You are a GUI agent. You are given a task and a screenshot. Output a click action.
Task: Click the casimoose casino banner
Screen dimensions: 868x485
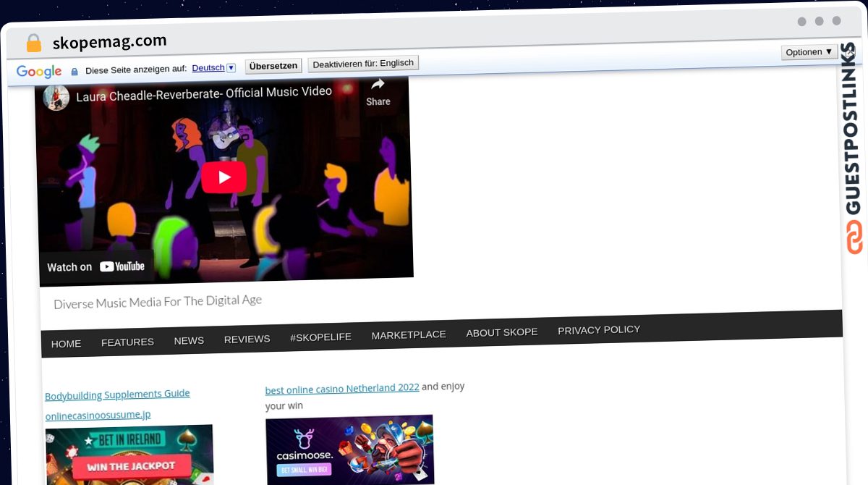[350, 450]
